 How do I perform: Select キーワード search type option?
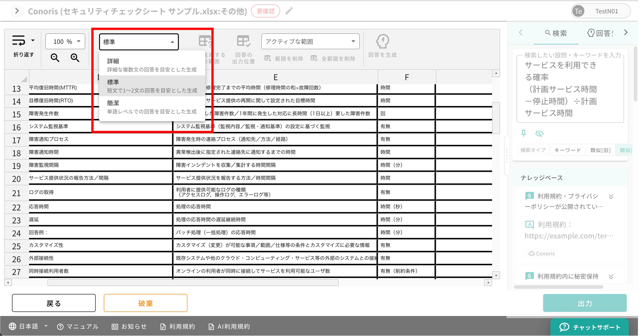pos(568,150)
